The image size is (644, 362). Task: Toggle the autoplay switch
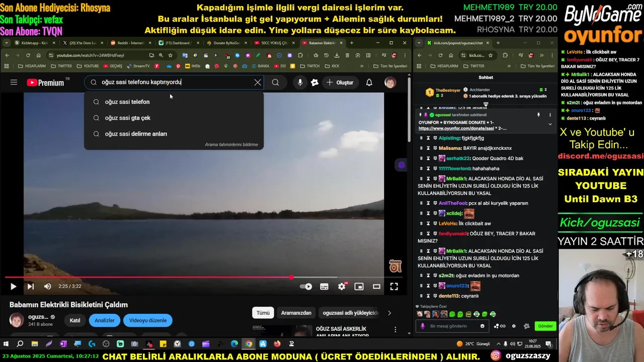(306, 287)
